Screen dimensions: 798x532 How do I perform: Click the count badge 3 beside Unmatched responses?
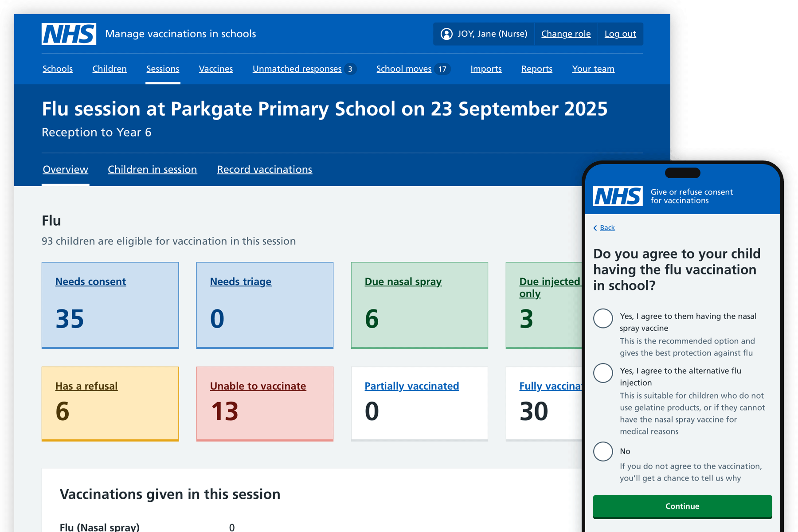click(x=350, y=69)
